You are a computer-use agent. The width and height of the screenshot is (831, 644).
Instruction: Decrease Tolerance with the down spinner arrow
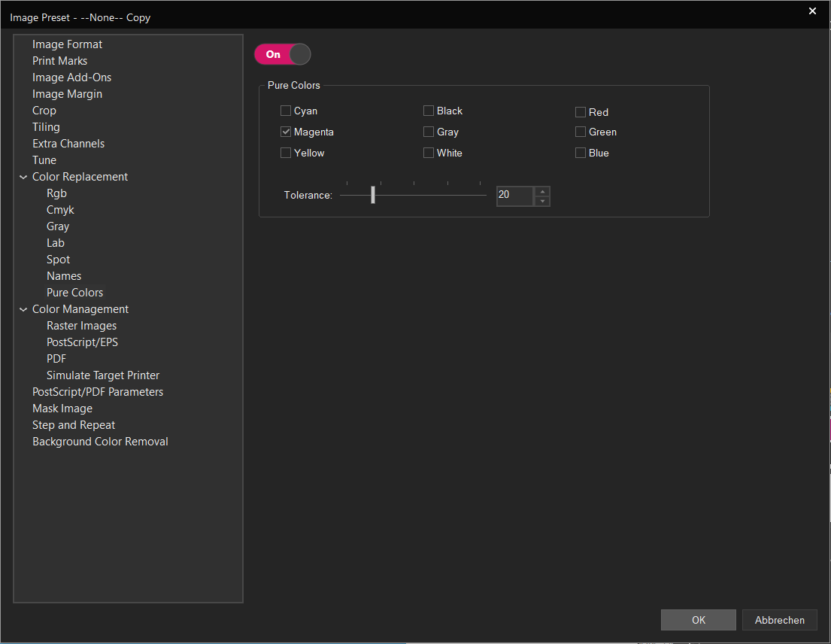pyautogui.click(x=542, y=201)
